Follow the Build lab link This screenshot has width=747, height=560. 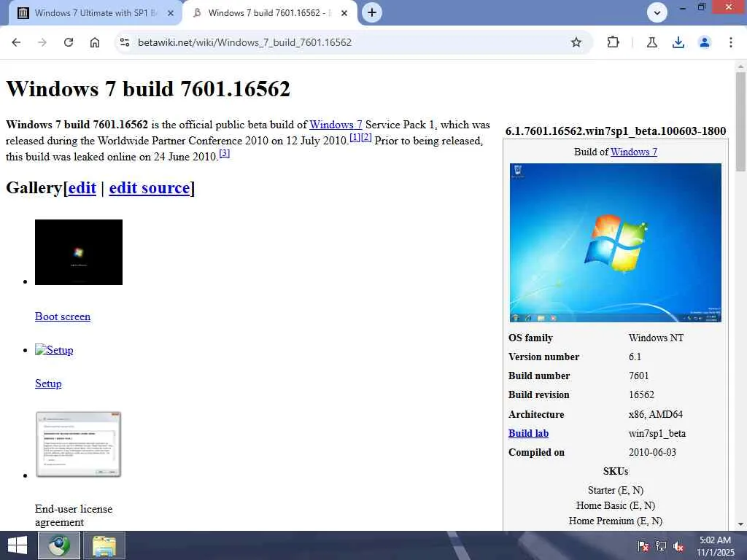pyautogui.click(x=528, y=433)
